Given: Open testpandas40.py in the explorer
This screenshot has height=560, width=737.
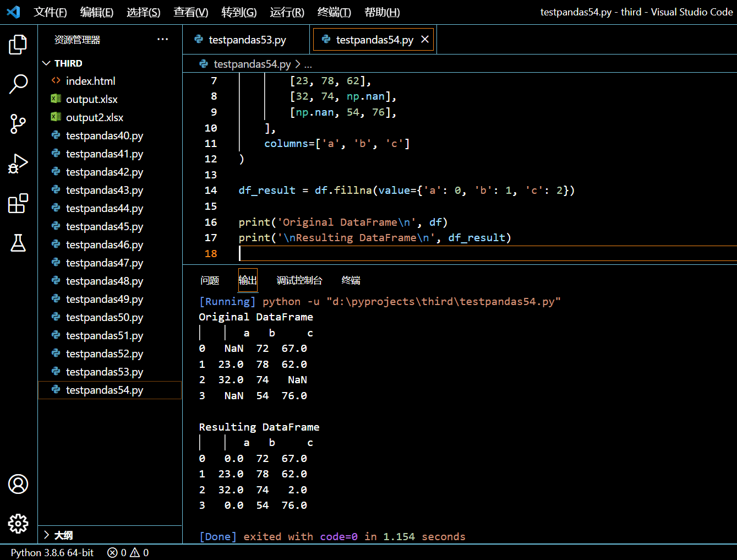Looking at the screenshot, I should 110,135.
